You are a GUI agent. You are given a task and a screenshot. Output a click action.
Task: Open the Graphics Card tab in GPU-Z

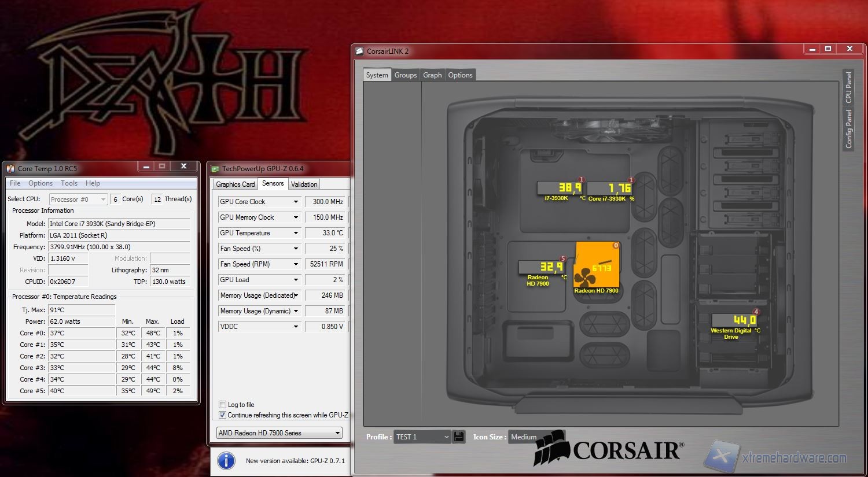[x=235, y=184]
